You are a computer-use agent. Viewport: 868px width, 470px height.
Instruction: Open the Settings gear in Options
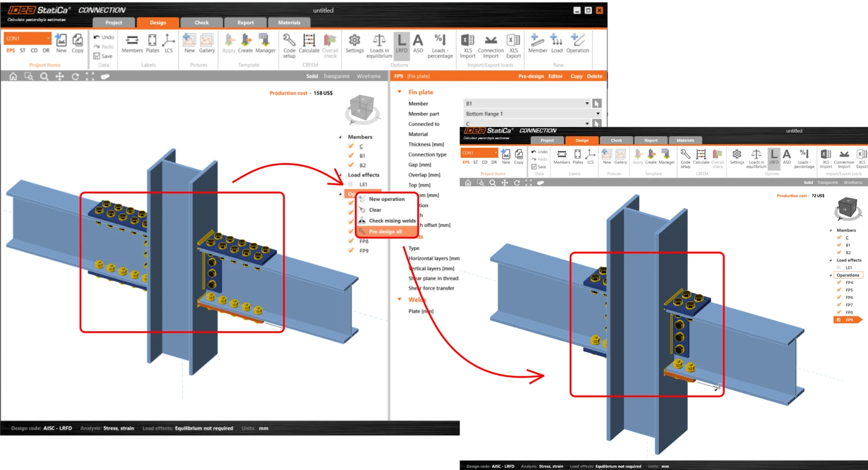tap(354, 44)
